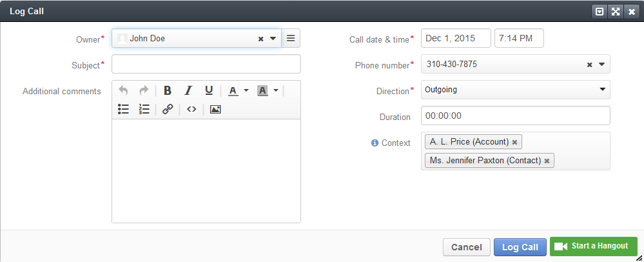Expand the Owner dropdown arrow
This screenshot has height=262, width=644.
[x=273, y=39]
